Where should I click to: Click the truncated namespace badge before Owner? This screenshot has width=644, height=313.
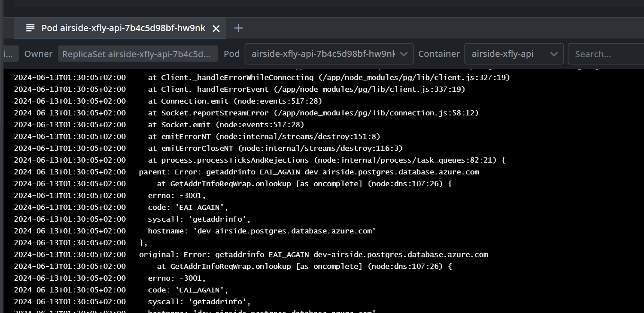coord(10,54)
